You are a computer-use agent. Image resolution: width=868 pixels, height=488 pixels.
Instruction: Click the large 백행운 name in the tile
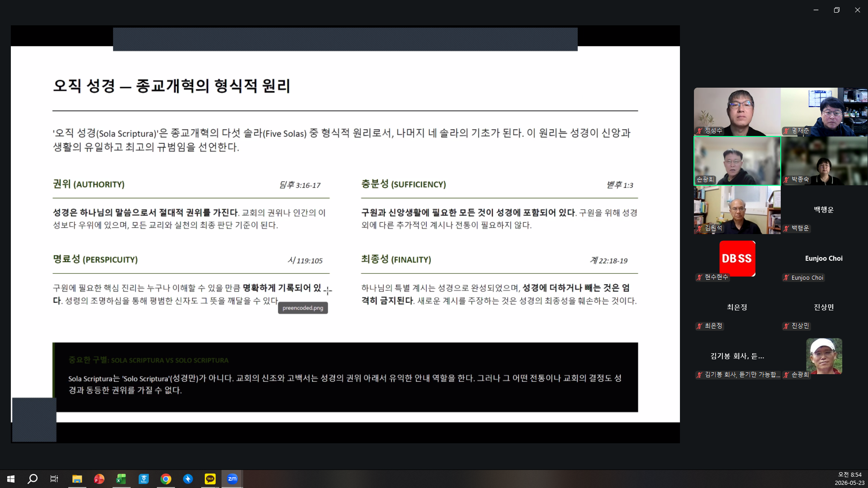tap(824, 210)
